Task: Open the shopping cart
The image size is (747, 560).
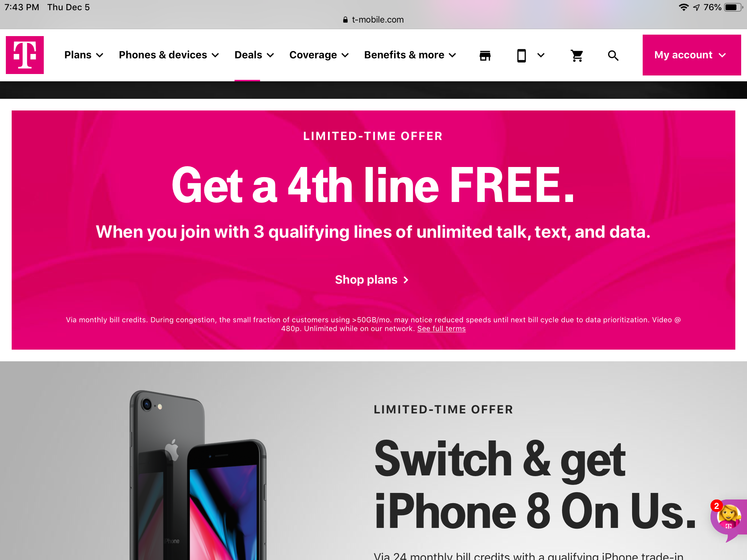Action: [577, 55]
